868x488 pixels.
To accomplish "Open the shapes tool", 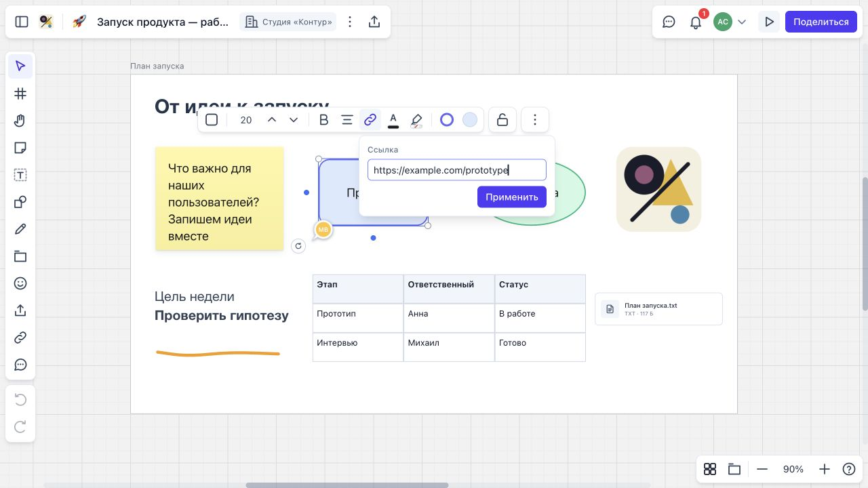I will (20, 202).
